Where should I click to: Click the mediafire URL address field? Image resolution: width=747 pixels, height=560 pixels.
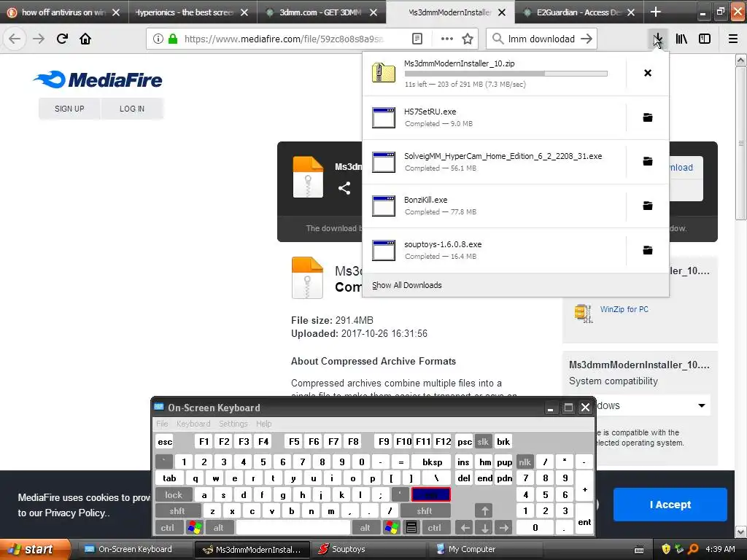(x=285, y=39)
